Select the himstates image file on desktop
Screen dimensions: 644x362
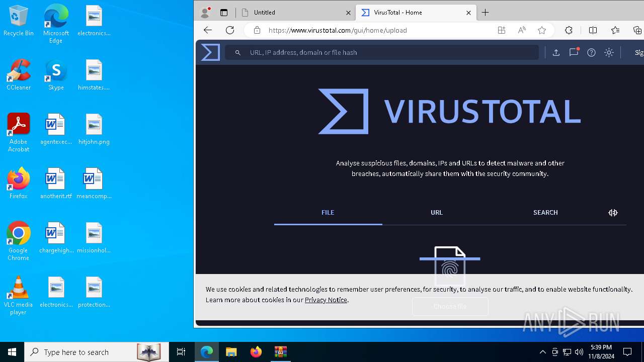pos(94,75)
